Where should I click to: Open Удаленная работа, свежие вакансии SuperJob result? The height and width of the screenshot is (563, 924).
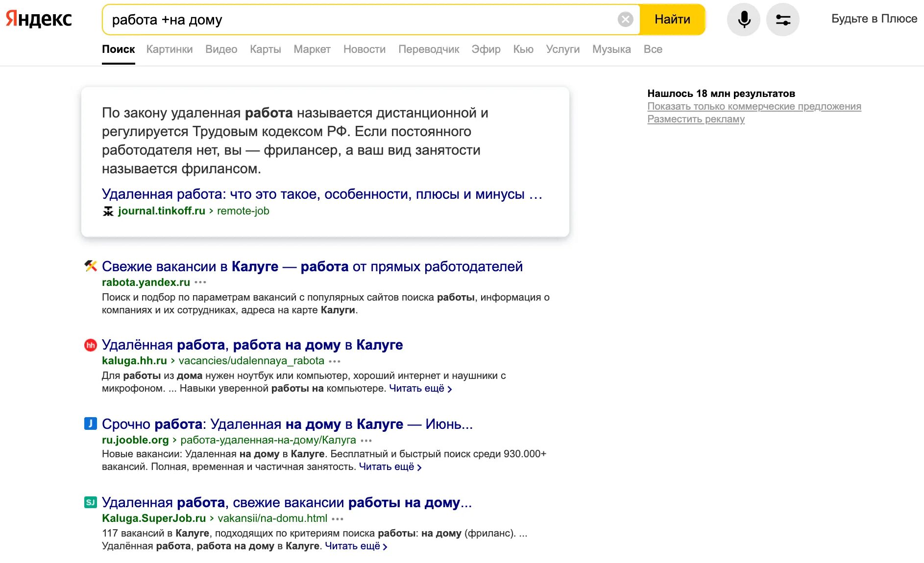[x=287, y=502]
